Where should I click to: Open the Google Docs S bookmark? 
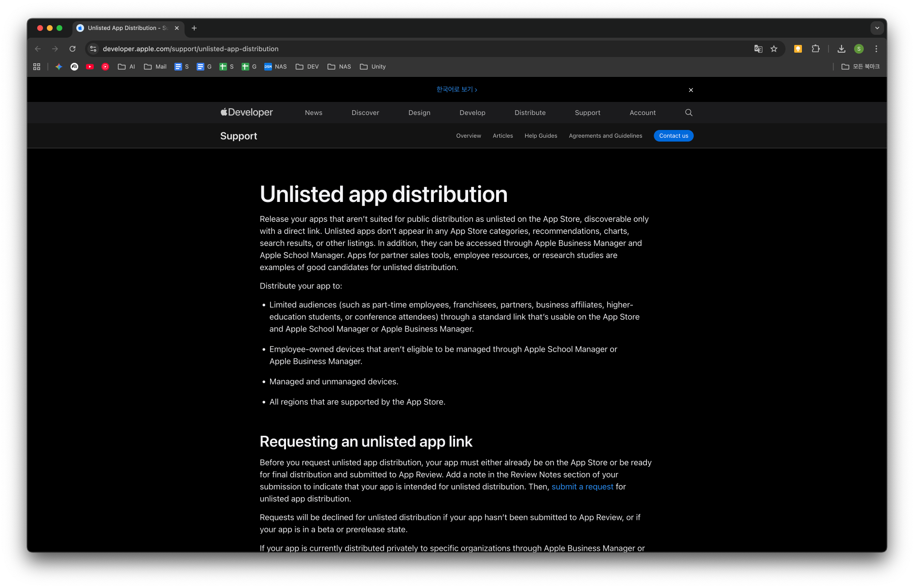(x=182, y=67)
